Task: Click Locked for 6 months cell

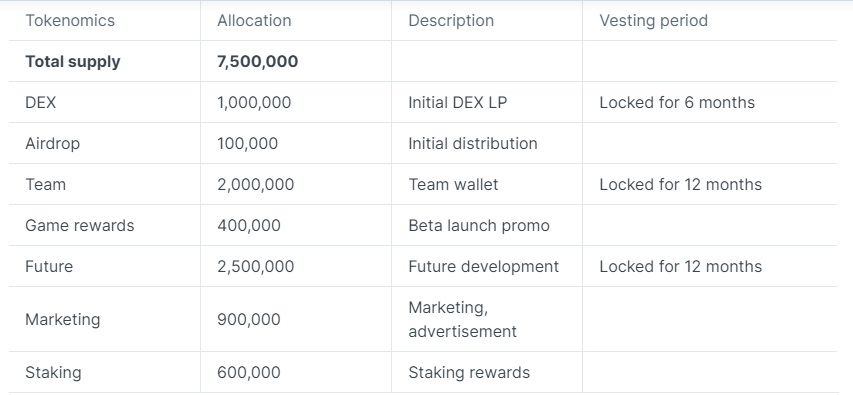Action: click(x=677, y=102)
